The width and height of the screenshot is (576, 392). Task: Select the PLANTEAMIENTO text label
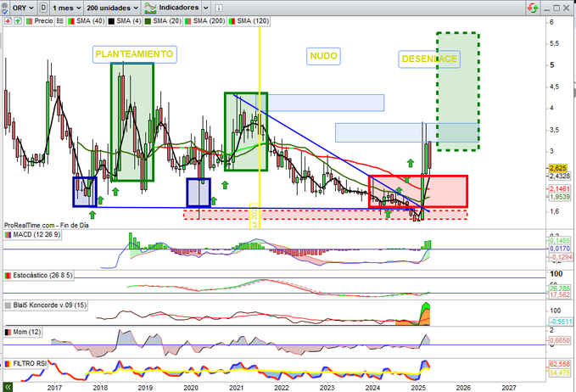(134, 54)
